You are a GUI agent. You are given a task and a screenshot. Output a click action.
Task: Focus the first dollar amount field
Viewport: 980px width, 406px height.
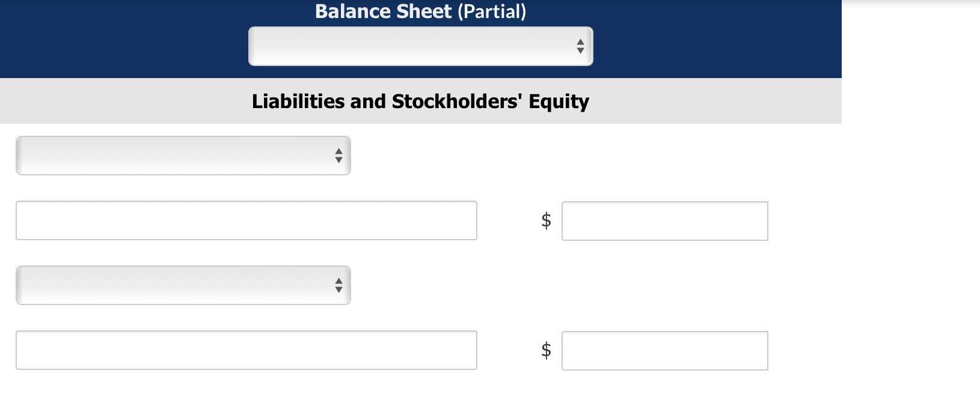coord(665,221)
